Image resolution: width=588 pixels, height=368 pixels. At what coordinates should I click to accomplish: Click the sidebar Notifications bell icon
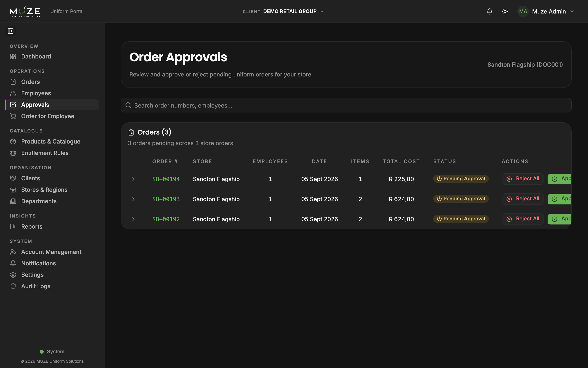[13, 263]
